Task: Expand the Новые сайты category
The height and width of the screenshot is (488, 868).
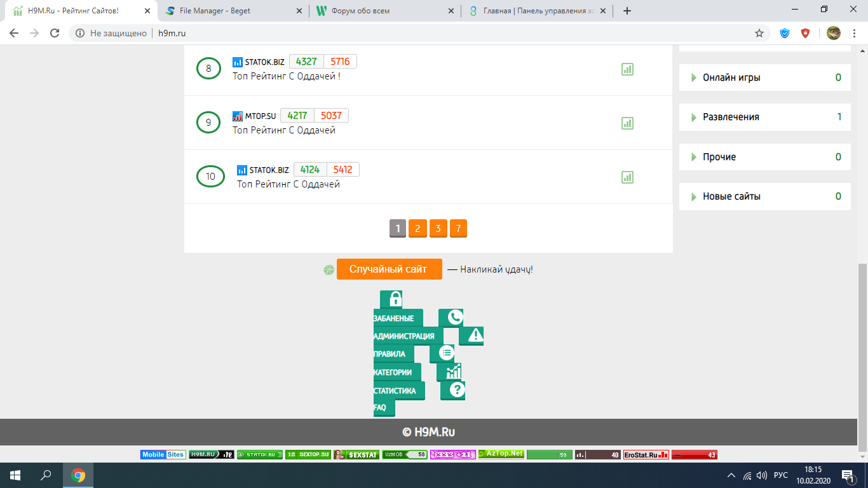Action: coord(731,196)
